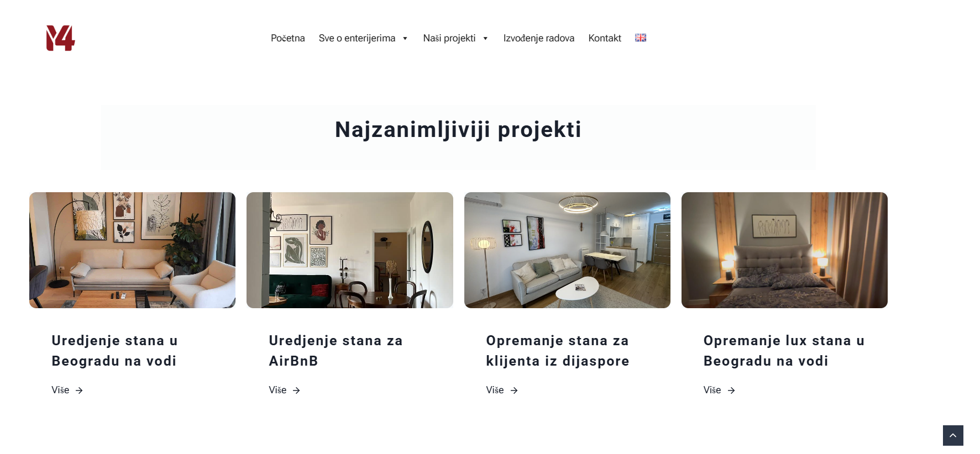
Task: Click arrow beside Više under AirBnB project
Action: [296, 390]
